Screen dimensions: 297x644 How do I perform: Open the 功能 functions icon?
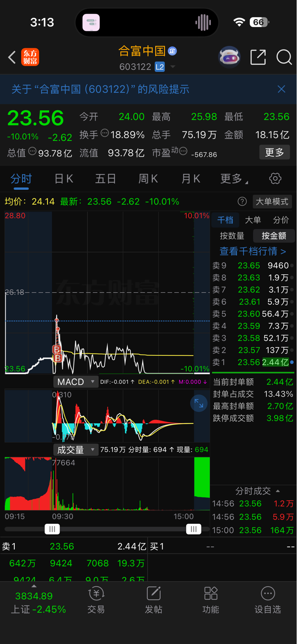click(x=211, y=600)
